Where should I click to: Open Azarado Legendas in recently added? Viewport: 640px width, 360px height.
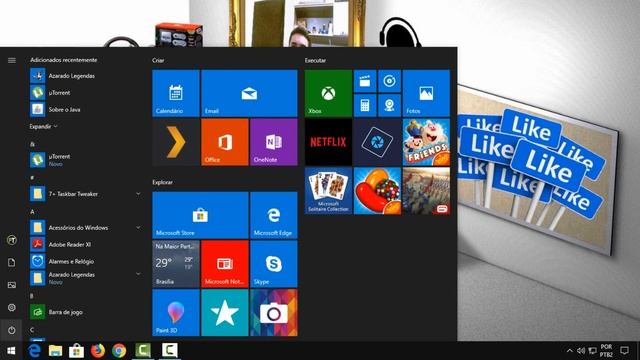tap(86, 76)
